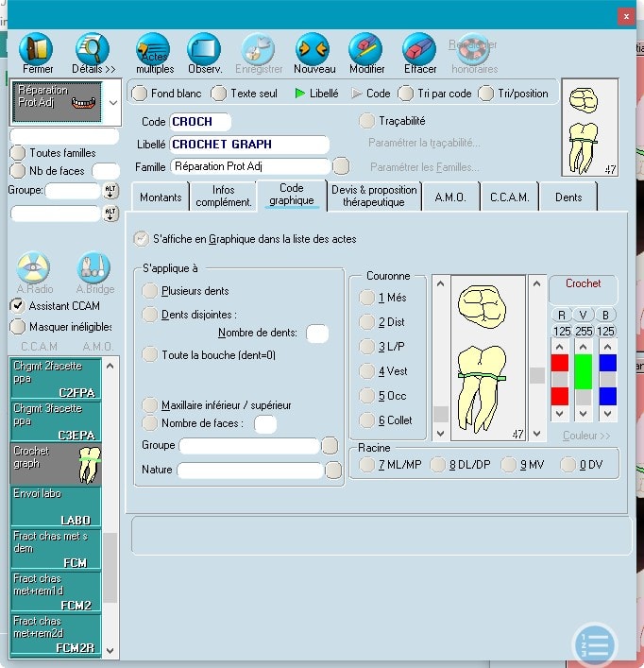644x668 pixels.
Task: Open Détails magnifier icon
Action: click(x=93, y=49)
